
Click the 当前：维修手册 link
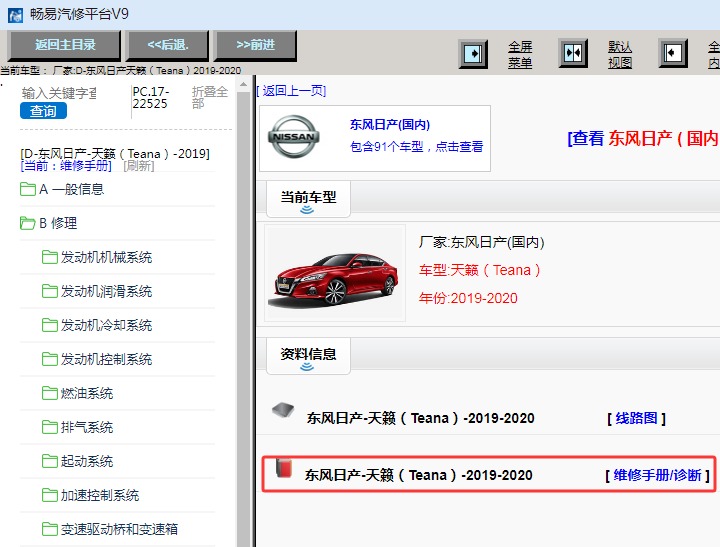[66, 166]
